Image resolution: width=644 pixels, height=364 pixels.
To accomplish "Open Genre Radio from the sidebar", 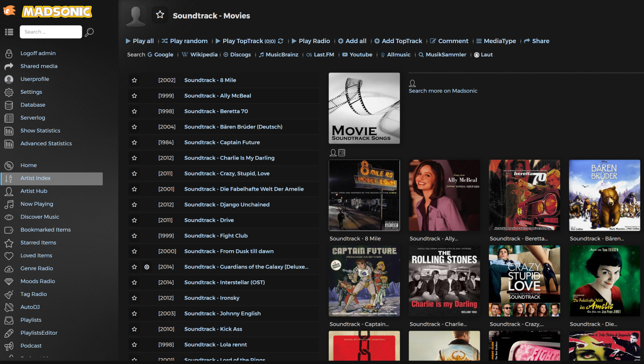I will point(36,268).
